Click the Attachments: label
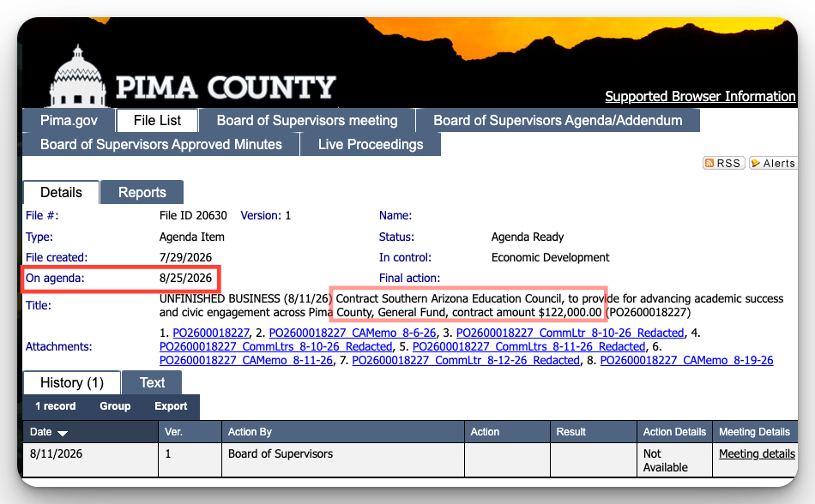815x504 pixels. 58,347
